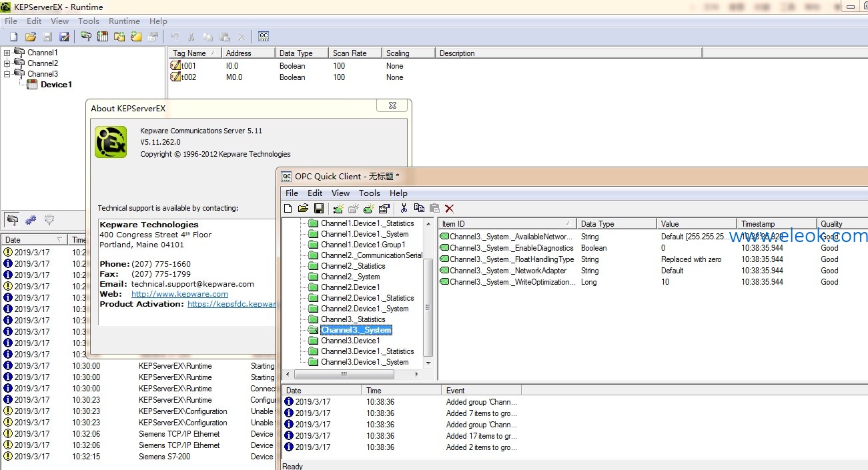Click Channel3._System._WriteOptimization item row
This screenshot has height=470, width=868.
654,282
